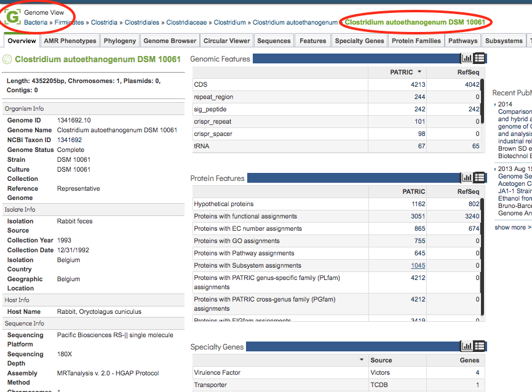Screen dimensions: 532x392
Task: Click the Genome View G logo icon
Action: click(12, 17)
